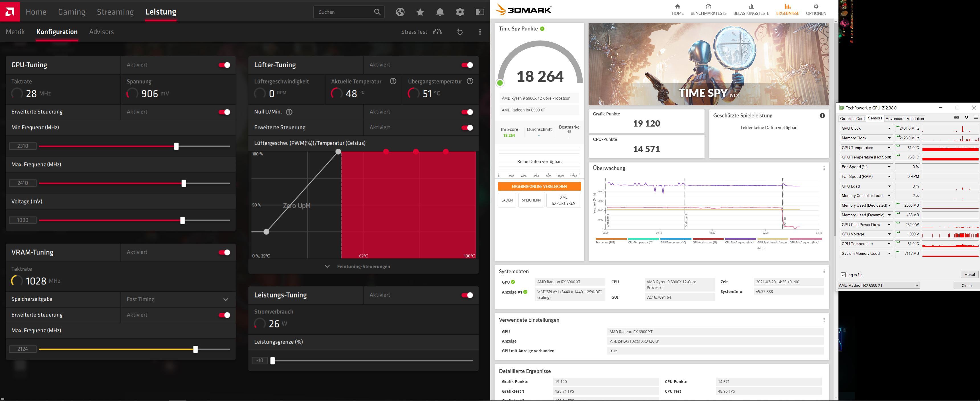
Task: Click GPU Max. Frequenz slider handle at 2410
Action: tap(184, 183)
